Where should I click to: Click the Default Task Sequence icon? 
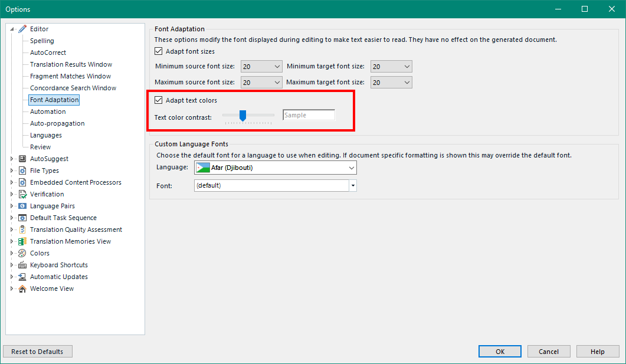22,218
